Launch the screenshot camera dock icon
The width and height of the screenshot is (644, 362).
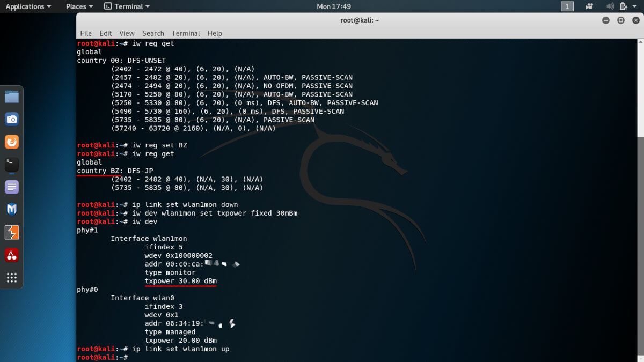[x=12, y=119]
